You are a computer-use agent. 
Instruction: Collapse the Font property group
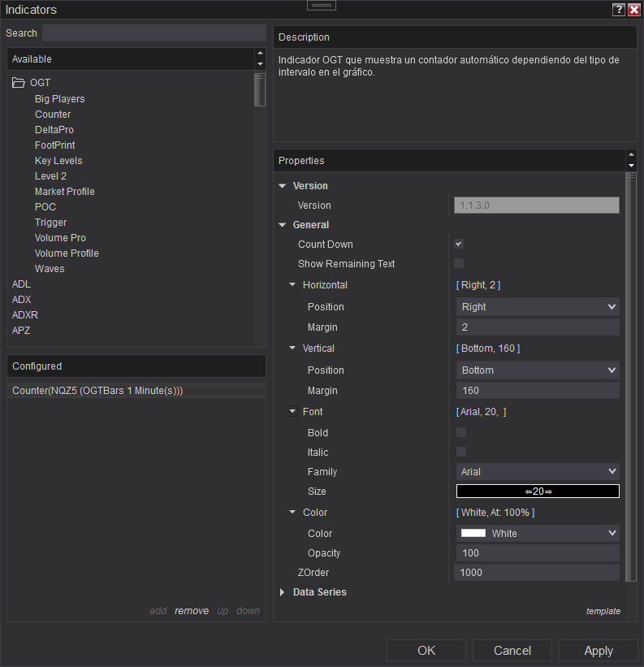pos(293,411)
